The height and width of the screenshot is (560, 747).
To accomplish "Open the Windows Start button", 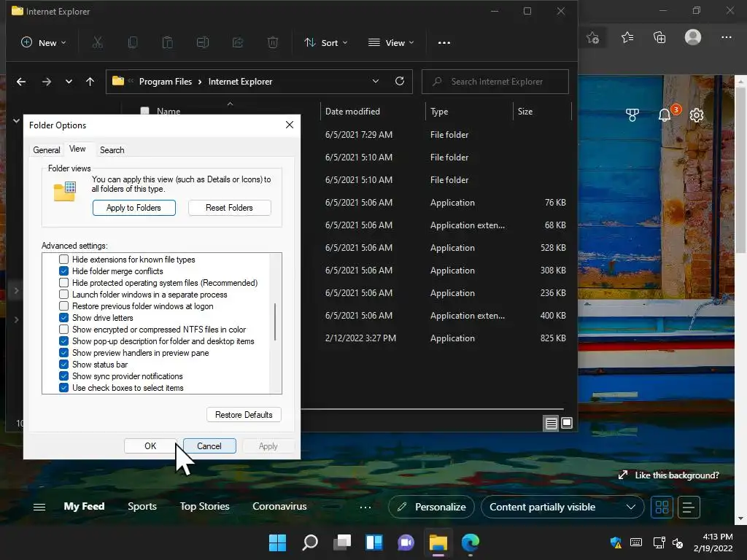I will [x=277, y=542].
